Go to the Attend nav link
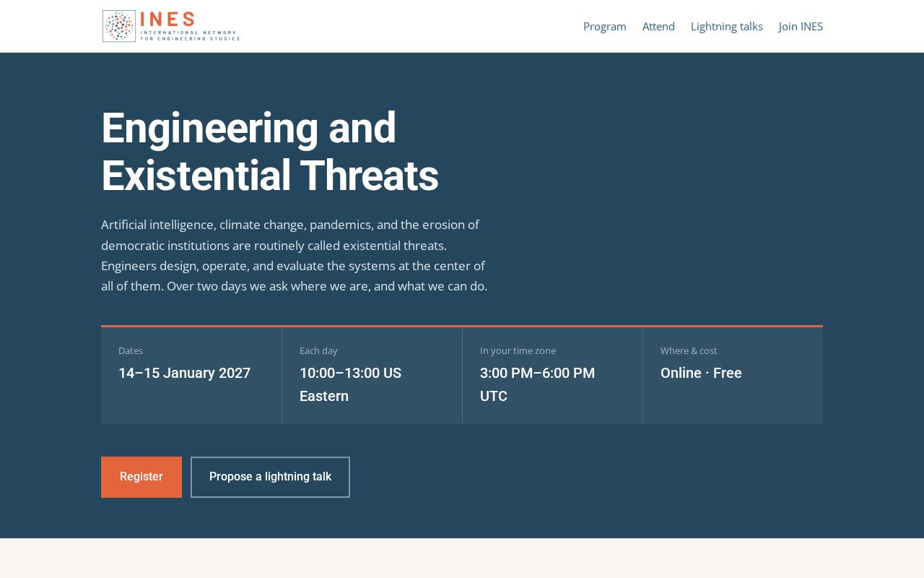The width and height of the screenshot is (924, 578). click(658, 26)
